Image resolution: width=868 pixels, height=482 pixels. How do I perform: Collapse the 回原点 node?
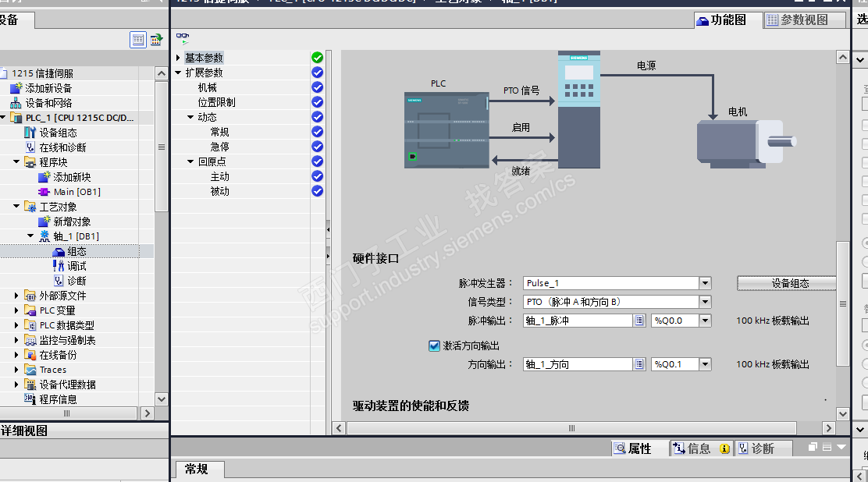(190, 161)
